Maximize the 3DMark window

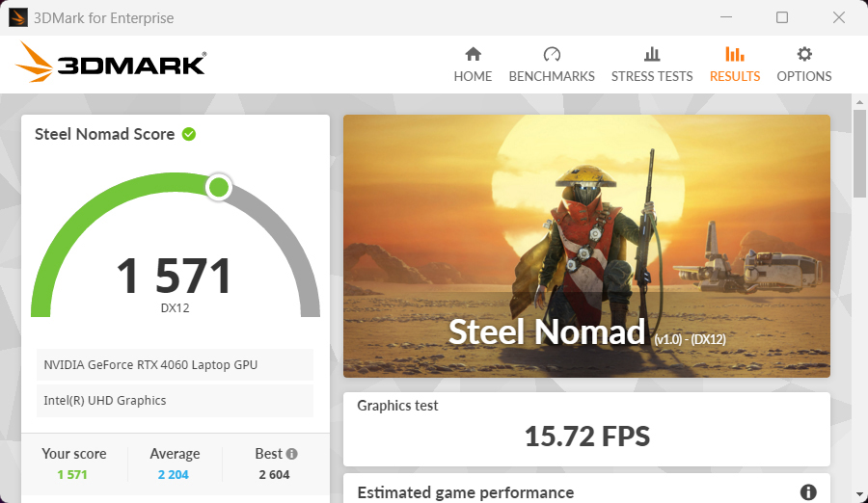782,17
